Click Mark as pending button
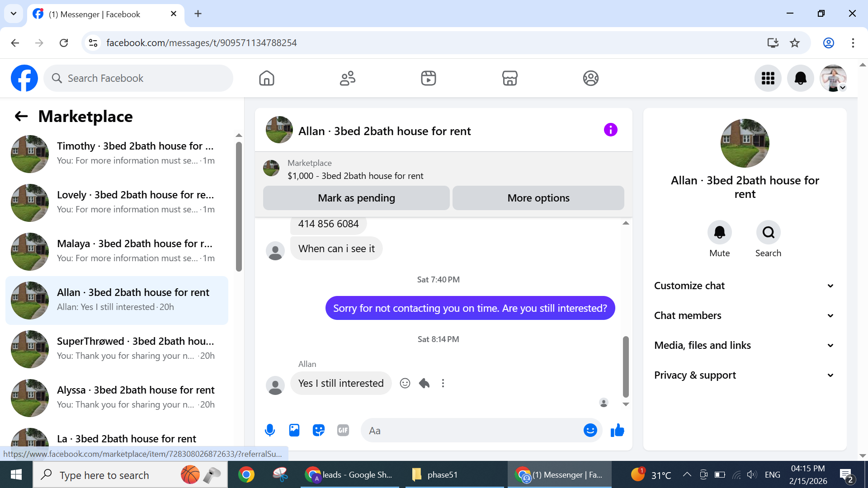 [356, 198]
